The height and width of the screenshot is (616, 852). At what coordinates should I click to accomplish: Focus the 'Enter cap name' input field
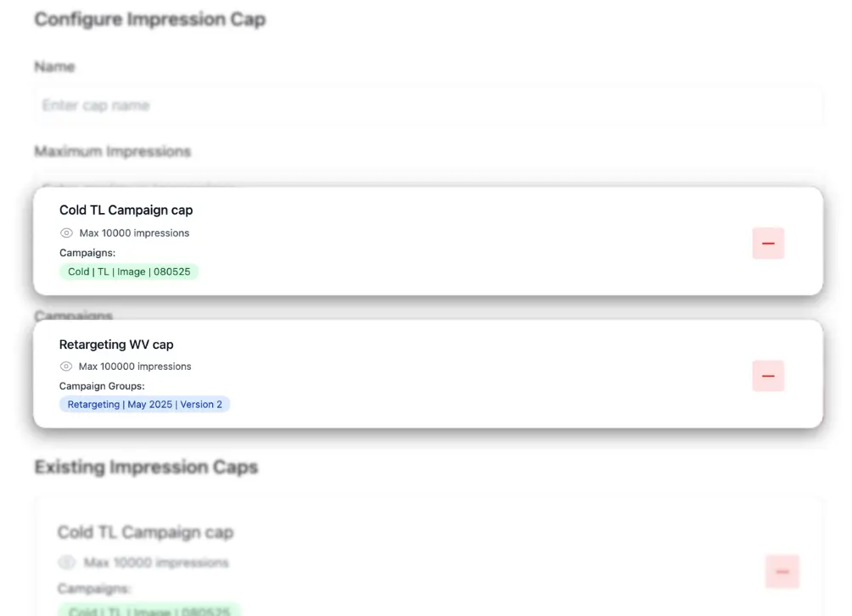tap(428, 106)
